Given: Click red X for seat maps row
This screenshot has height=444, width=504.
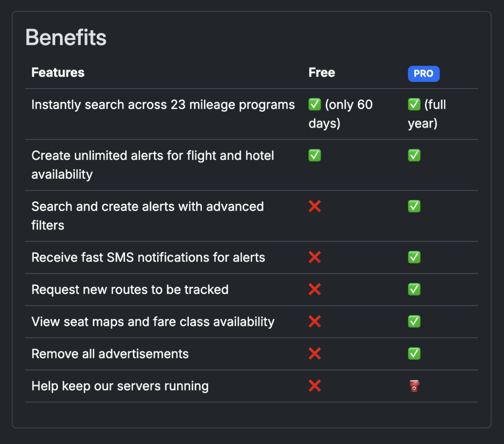Looking at the screenshot, I should [x=315, y=321].
